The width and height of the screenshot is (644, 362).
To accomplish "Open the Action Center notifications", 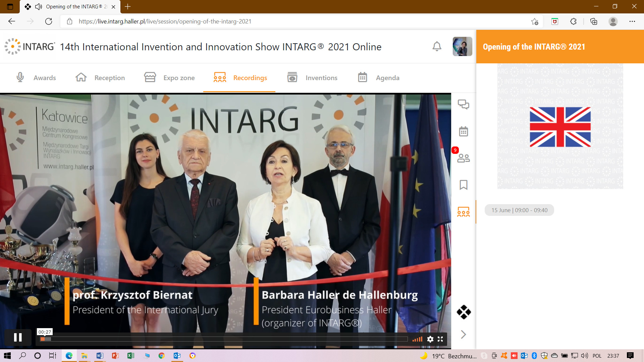I will pos(630,356).
